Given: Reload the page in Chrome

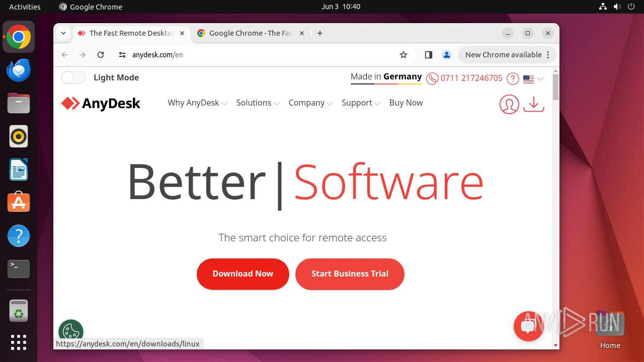Looking at the screenshot, I should click(101, 55).
